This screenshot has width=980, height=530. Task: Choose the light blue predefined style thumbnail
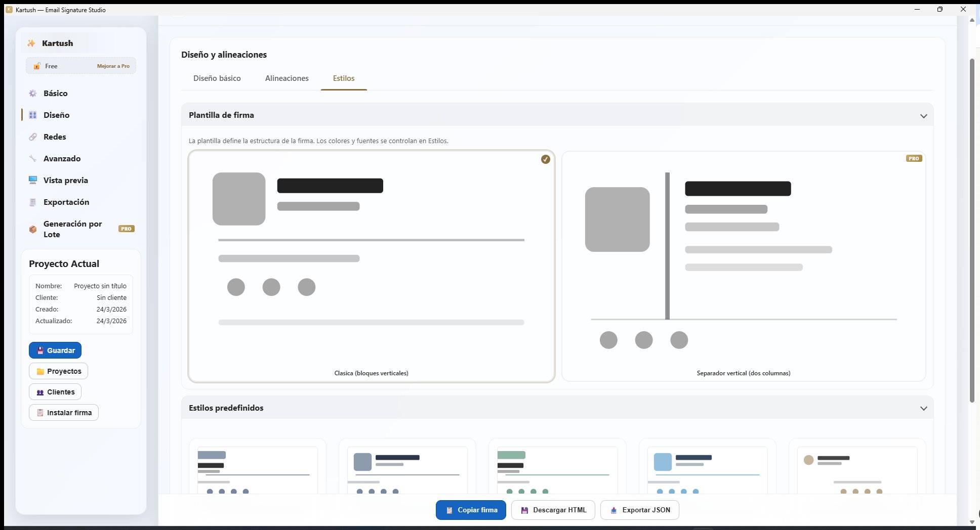[707, 468]
